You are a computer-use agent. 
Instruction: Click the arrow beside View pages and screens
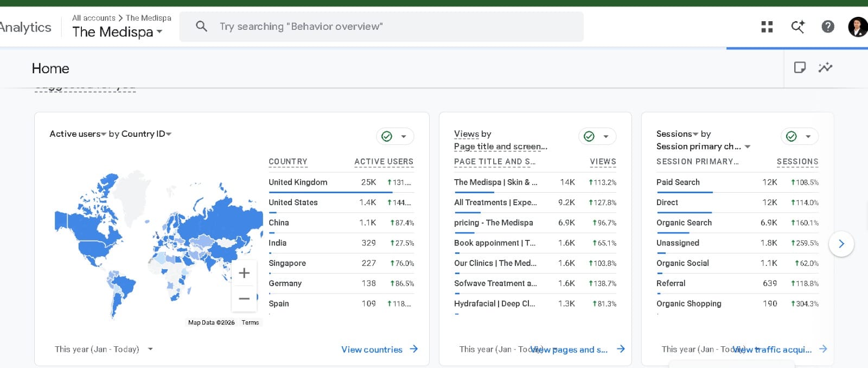(x=621, y=349)
